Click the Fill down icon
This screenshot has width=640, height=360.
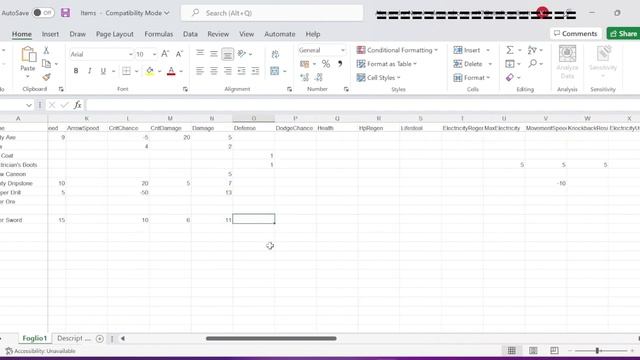(x=510, y=64)
